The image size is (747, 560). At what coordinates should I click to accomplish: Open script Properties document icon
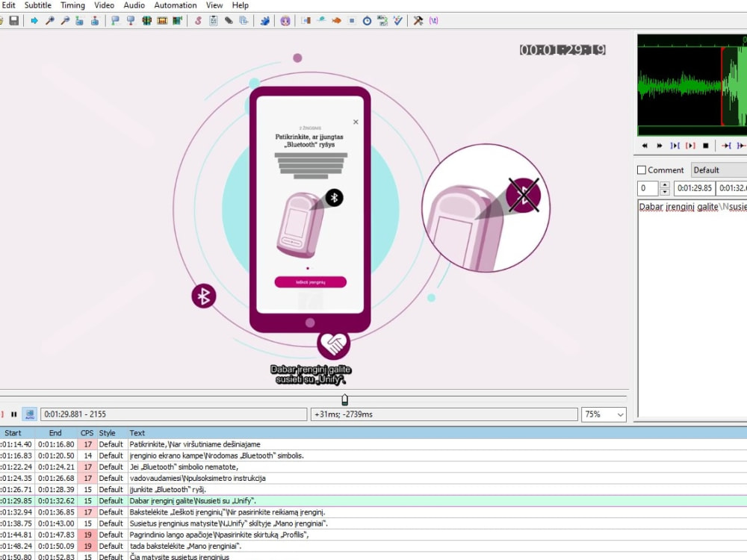213,20
